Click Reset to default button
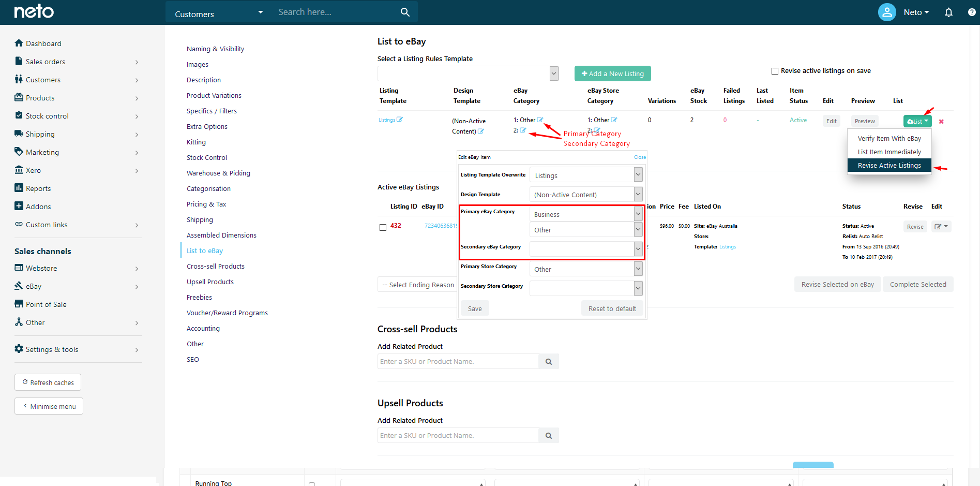The image size is (980, 486). coord(612,308)
